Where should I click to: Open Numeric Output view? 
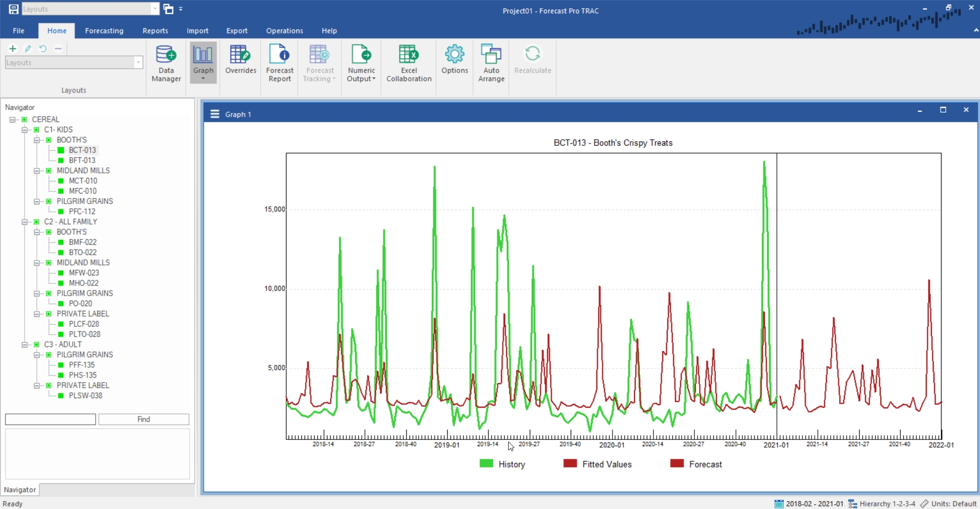(x=361, y=63)
